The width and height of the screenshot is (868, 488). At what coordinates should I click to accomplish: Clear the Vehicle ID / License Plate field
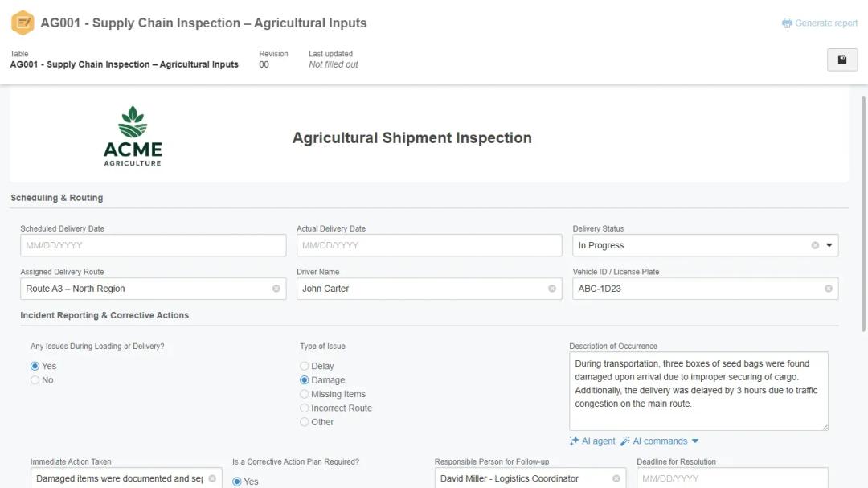pos(828,289)
